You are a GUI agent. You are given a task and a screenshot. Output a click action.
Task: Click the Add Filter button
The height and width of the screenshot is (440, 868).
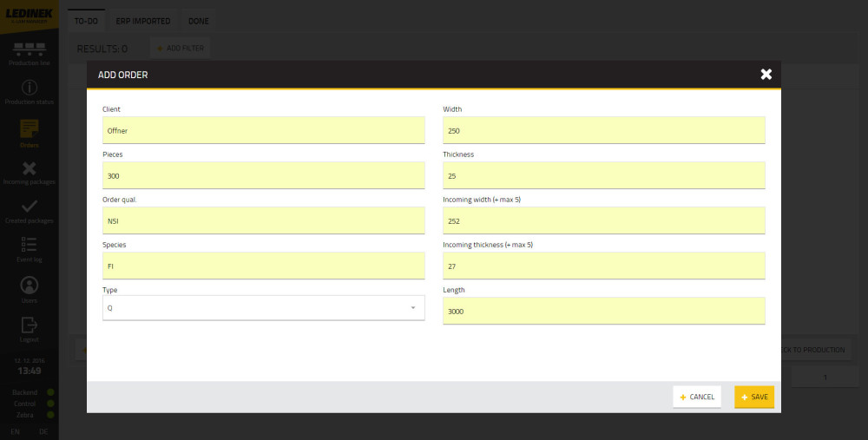(x=180, y=49)
